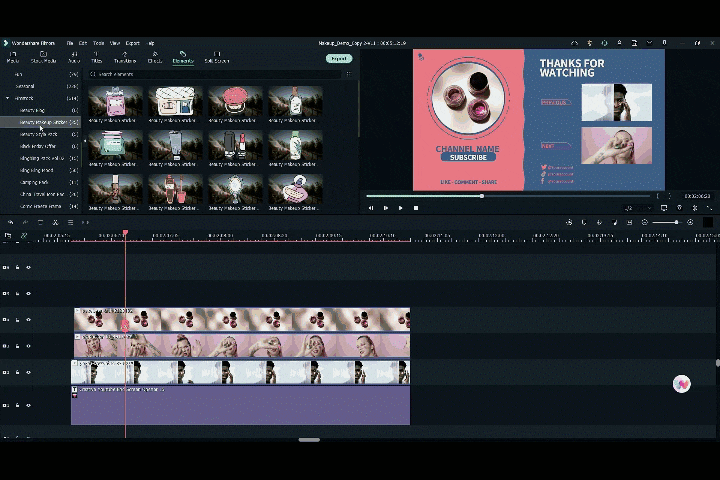Collapse the category sidebar with the small arrow
720x480 pixels.
tap(84, 141)
